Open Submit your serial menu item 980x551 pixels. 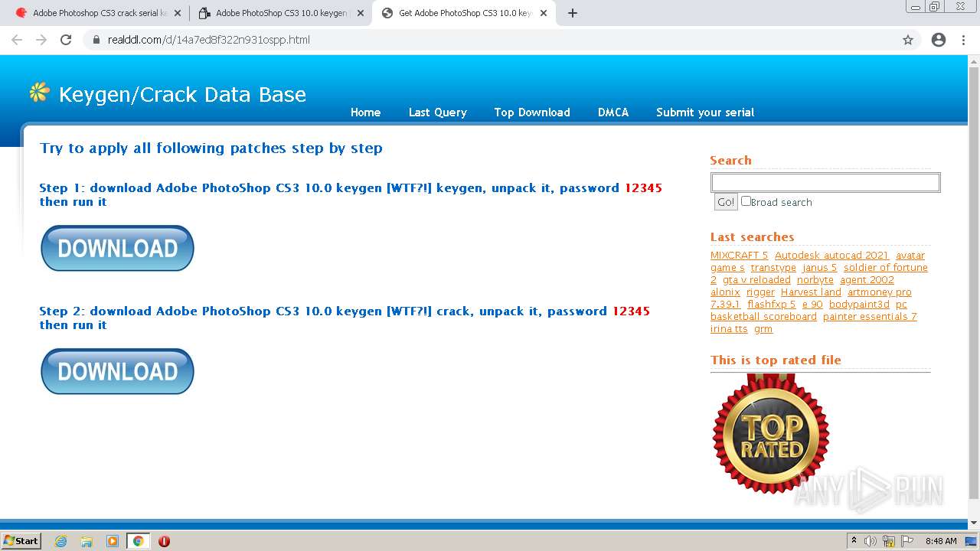[x=705, y=112]
